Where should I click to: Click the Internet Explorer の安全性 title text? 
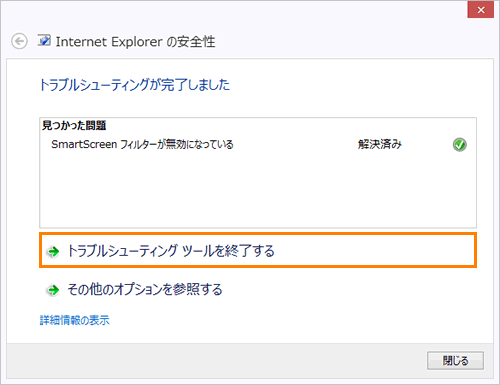pos(135,42)
